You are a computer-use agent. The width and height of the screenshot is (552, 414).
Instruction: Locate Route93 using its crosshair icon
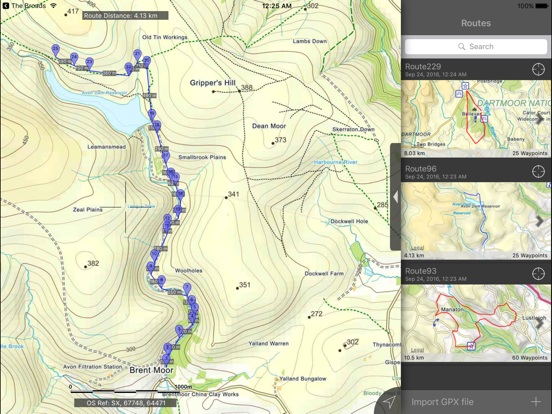pyautogui.click(x=538, y=274)
